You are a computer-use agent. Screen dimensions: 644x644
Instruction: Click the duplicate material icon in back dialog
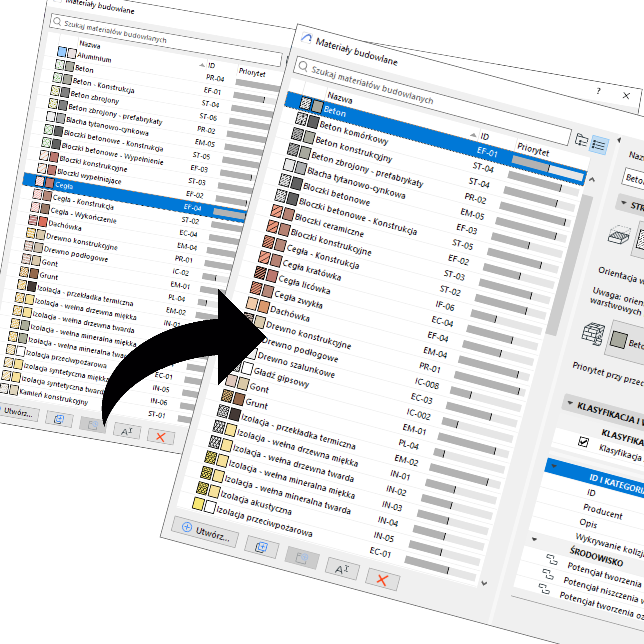pos(59,419)
